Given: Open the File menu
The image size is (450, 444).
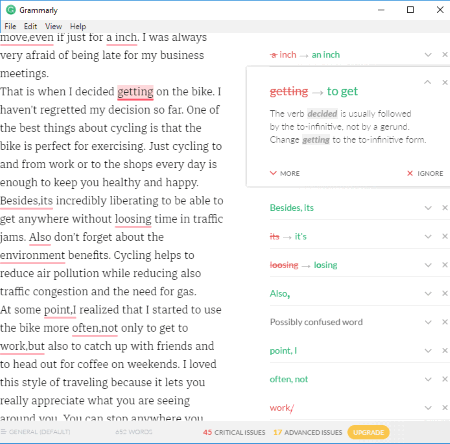Looking at the screenshot, I should coord(10,26).
